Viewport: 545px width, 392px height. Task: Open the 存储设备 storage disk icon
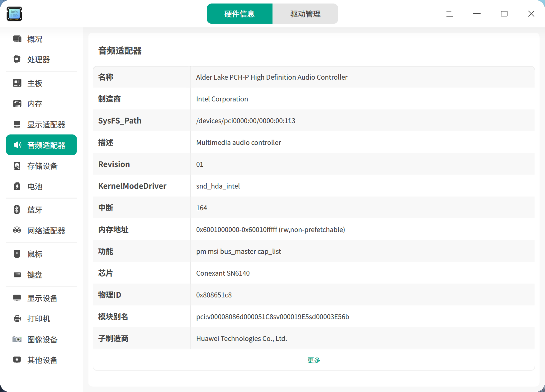point(17,166)
